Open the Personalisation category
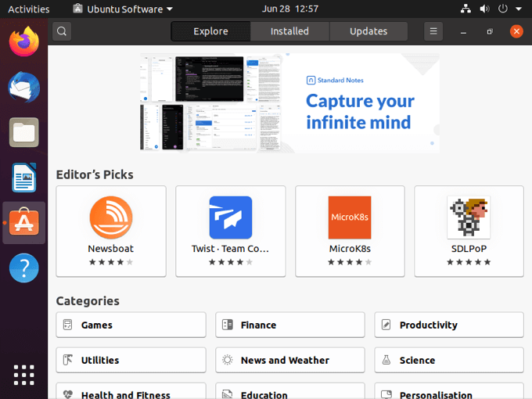 coord(449,391)
